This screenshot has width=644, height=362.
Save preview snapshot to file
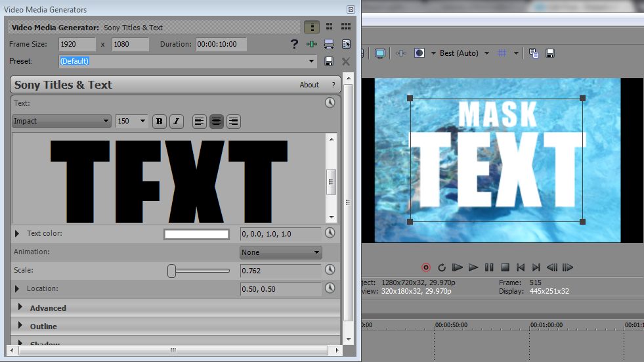tap(550, 53)
